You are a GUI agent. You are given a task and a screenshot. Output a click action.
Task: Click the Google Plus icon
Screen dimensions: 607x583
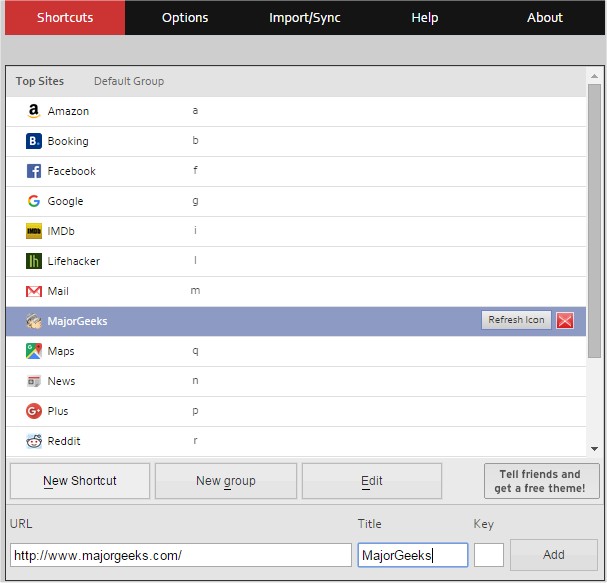click(34, 411)
